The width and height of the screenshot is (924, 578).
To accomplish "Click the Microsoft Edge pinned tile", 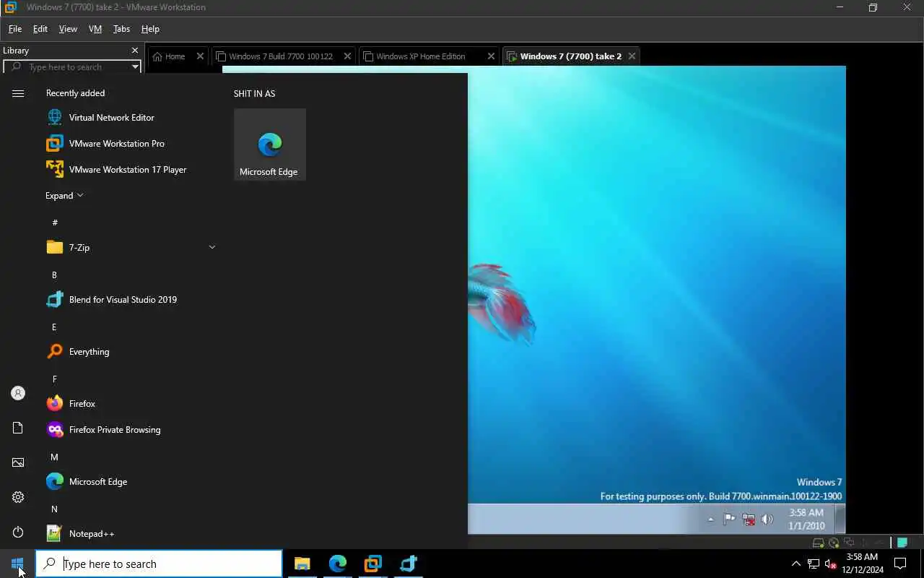I will pyautogui.click(x=270, y=144).
